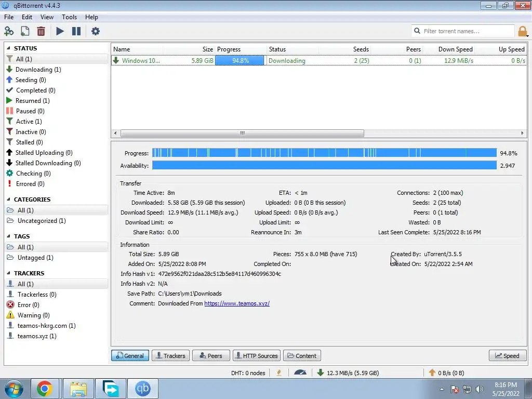Click the yellow lock UI icon
Screen dimensions: 532x399
(522, 31)
